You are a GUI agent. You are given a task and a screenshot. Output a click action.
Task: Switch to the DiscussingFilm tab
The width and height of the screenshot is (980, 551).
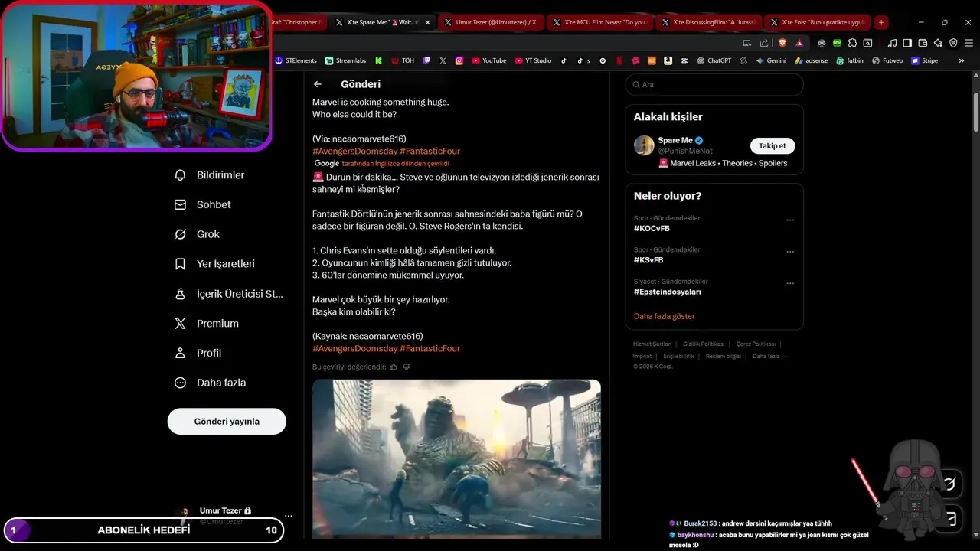coord(708,22)
